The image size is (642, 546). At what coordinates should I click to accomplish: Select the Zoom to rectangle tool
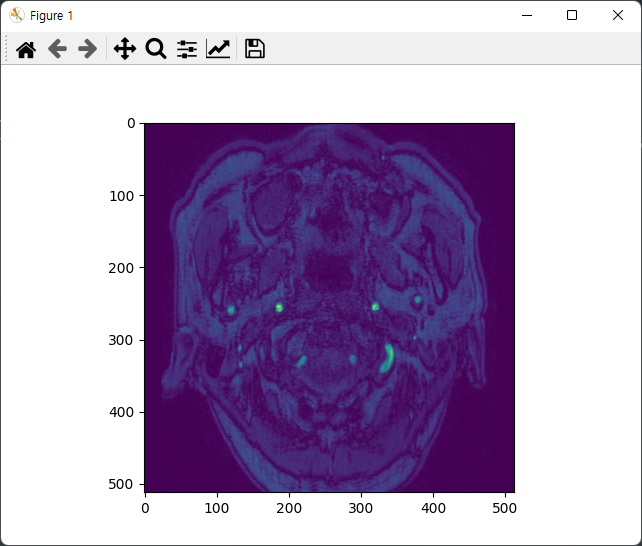click(x=156, y=49)
